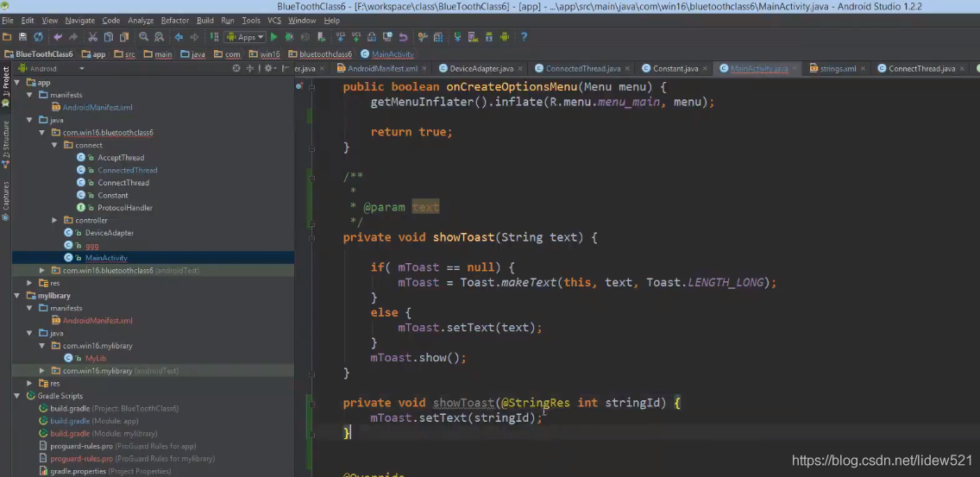The image size is (980, 477).
Task: Click the Make Project icon
Action: click(214, 37)
